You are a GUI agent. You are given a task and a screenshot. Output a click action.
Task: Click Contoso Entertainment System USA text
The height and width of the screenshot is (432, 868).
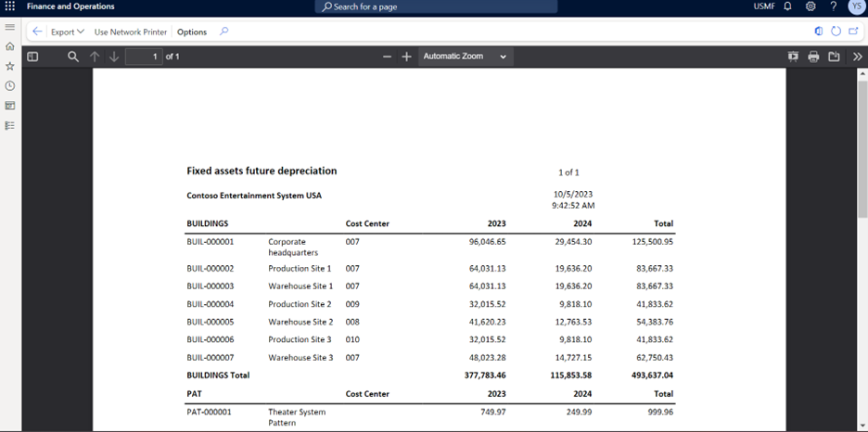[x=254, y=196]
